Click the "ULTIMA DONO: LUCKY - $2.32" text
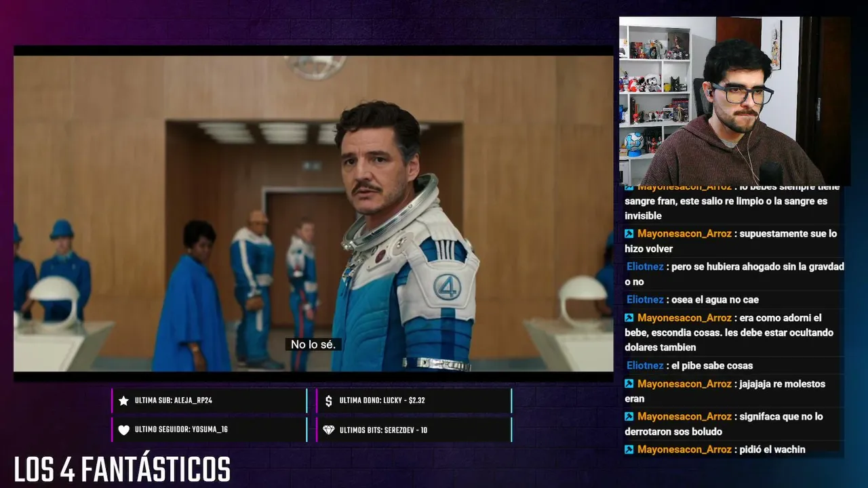 click(x=382, y=401)
